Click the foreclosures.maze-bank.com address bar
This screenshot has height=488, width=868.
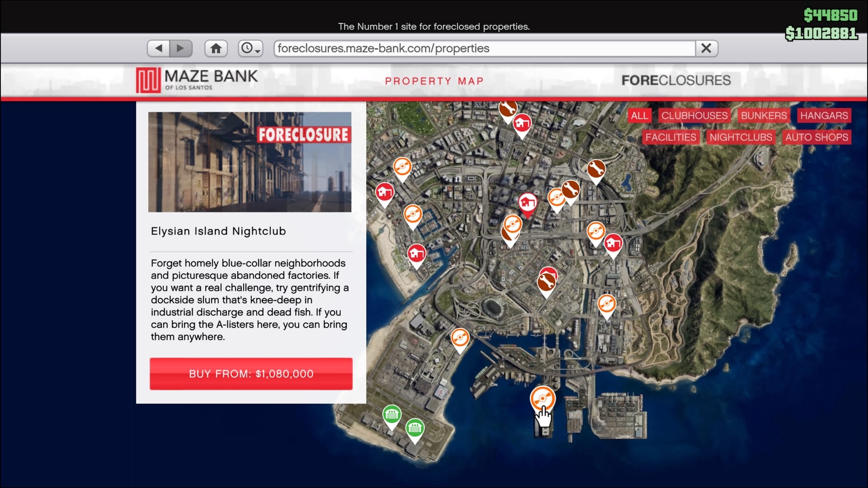[484, 48]
